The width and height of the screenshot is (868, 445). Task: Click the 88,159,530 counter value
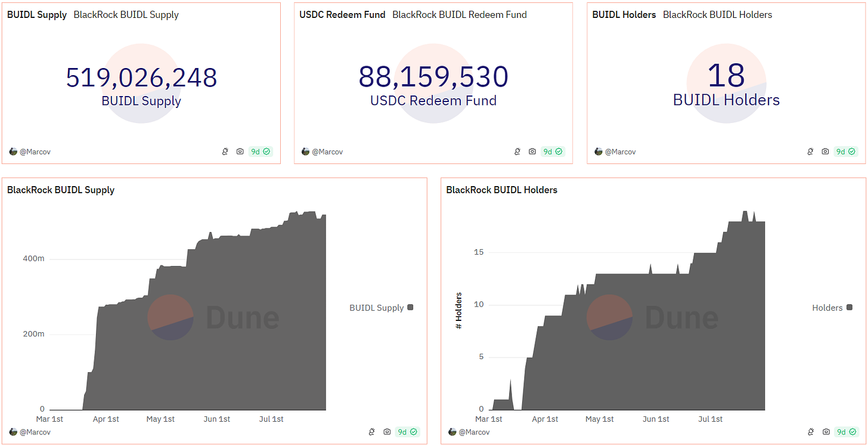click(433, 77)
